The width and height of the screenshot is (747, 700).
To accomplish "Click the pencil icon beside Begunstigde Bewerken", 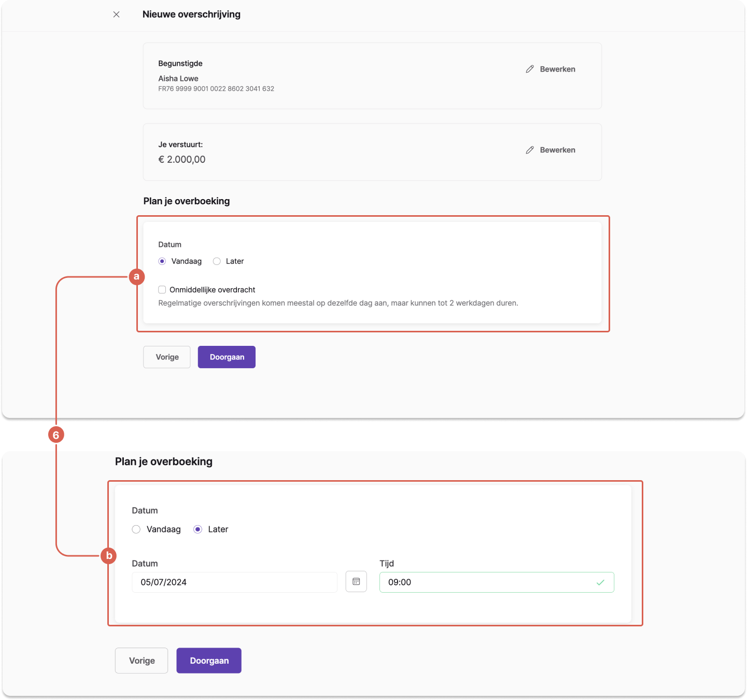I will click(x=530, y=69).
